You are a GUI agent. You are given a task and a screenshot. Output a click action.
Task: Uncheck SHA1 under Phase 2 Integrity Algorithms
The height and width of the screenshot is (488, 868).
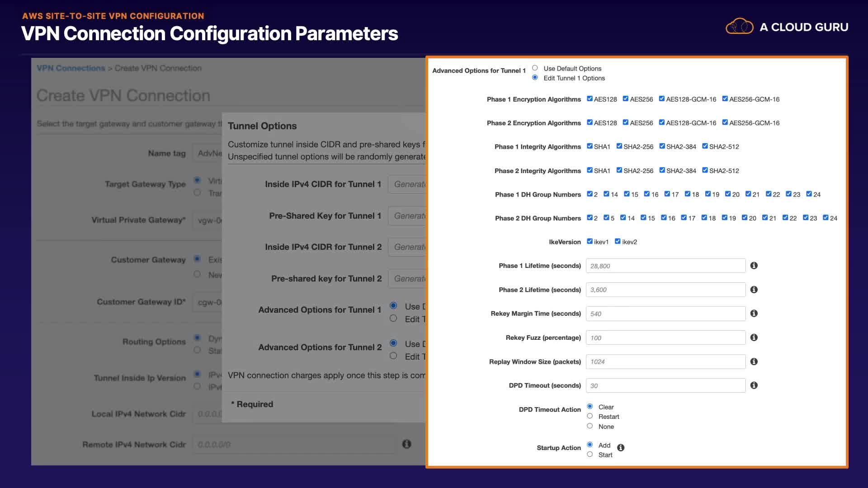(590, 170)
